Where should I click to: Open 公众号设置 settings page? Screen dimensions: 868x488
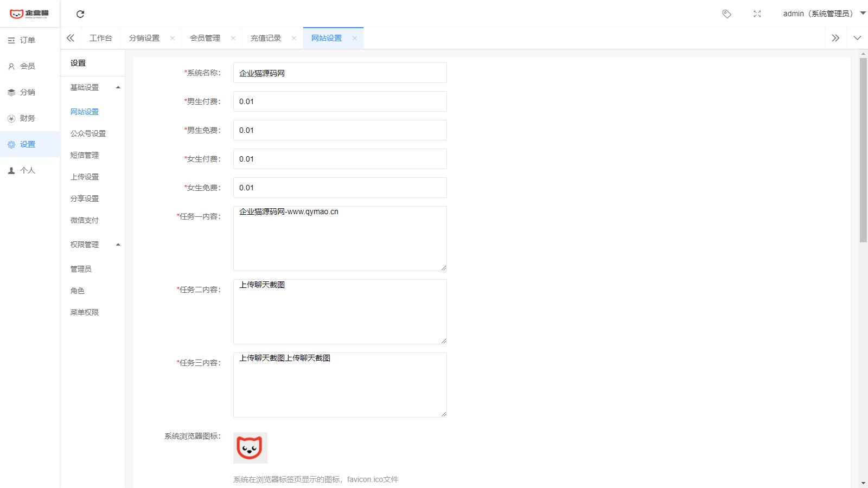click(x=88, y=133)
